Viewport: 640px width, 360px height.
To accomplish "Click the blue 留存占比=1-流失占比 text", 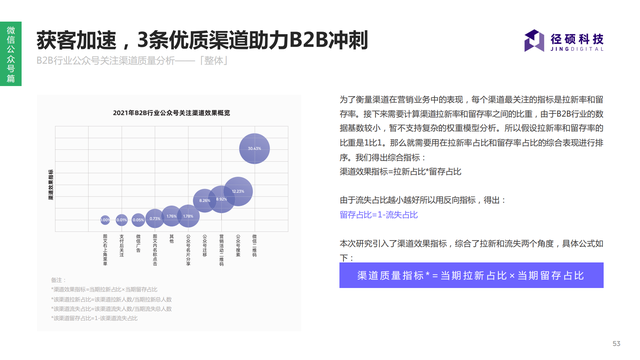I will pyautogui.click(x=378, y=215).
